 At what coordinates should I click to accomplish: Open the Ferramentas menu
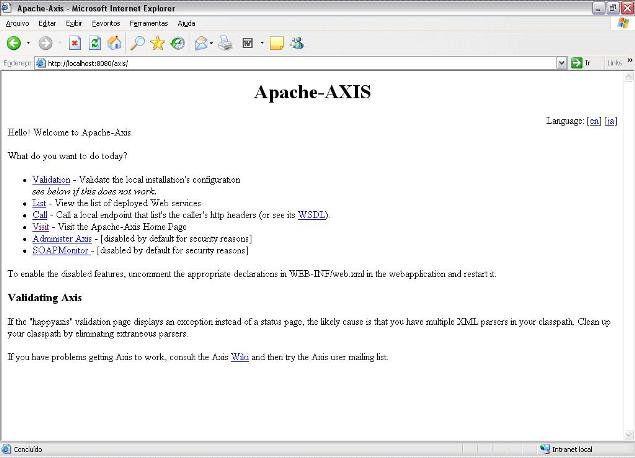coord(148,22)
